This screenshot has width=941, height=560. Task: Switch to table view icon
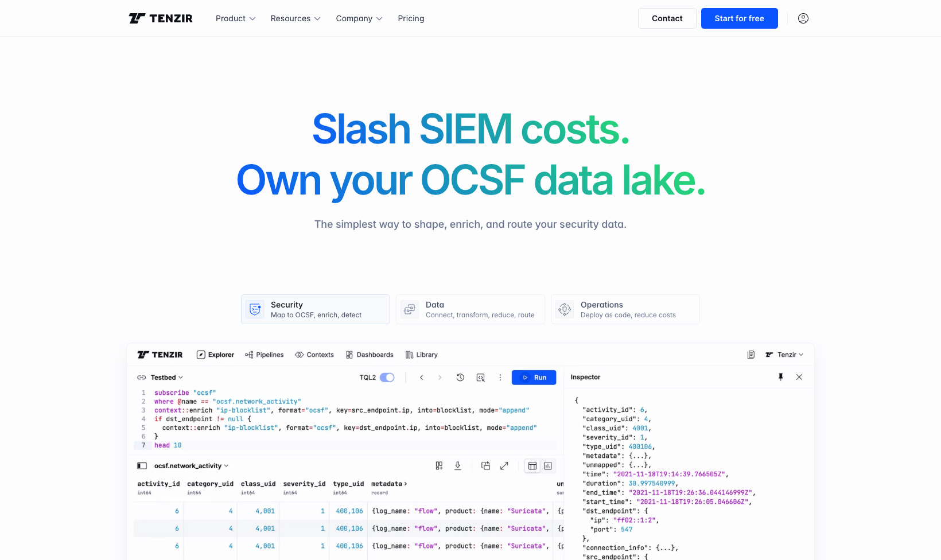coord(532,466)
